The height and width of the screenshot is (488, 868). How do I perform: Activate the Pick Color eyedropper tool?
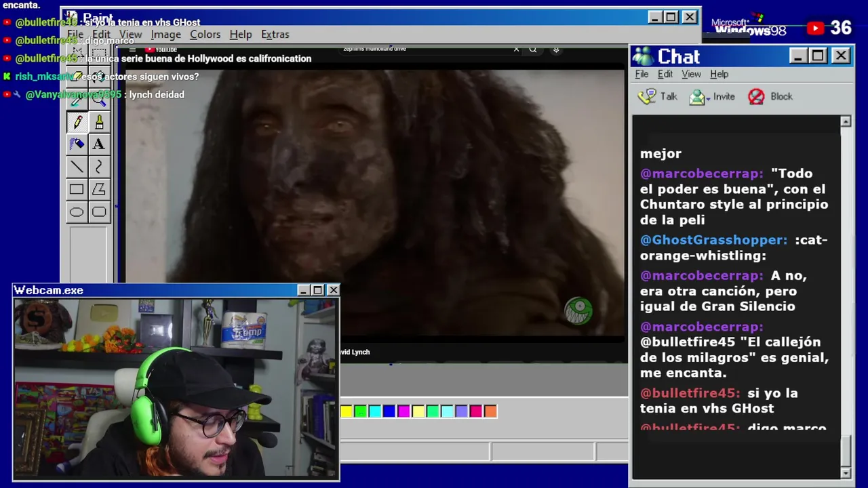click(77, 100)
